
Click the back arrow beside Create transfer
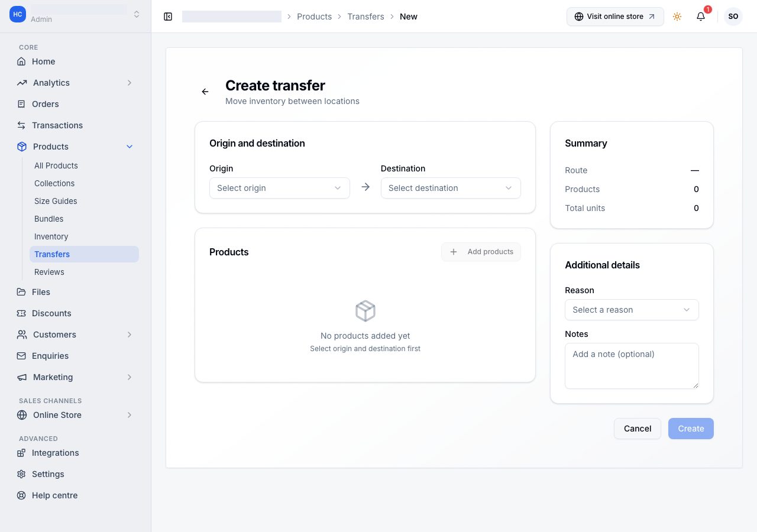coord(205,92)
